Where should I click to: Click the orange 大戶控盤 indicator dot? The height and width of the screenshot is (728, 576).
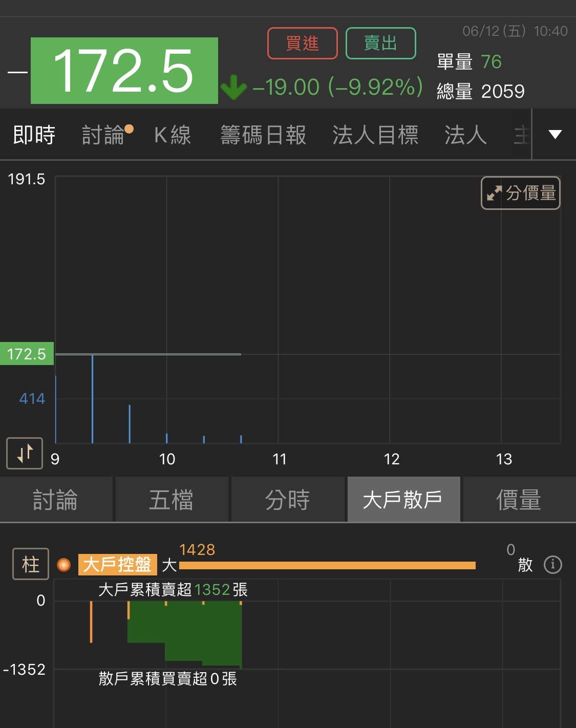(64, 565)
